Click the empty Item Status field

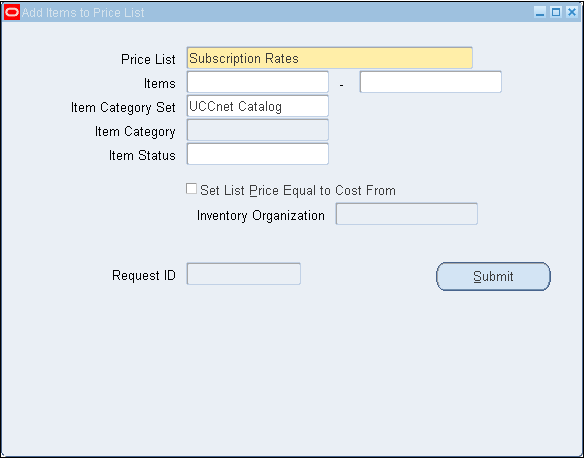click(x=258, y=154)
